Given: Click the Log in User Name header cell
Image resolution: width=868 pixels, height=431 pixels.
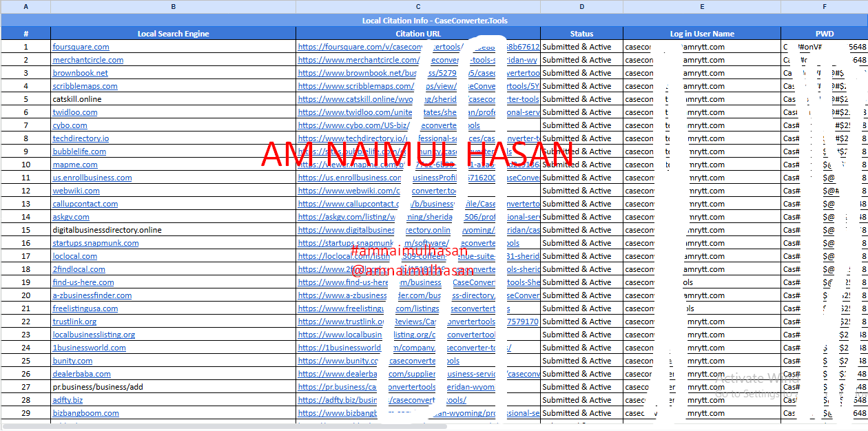Looking at the screenshot, I should point(701,34).
